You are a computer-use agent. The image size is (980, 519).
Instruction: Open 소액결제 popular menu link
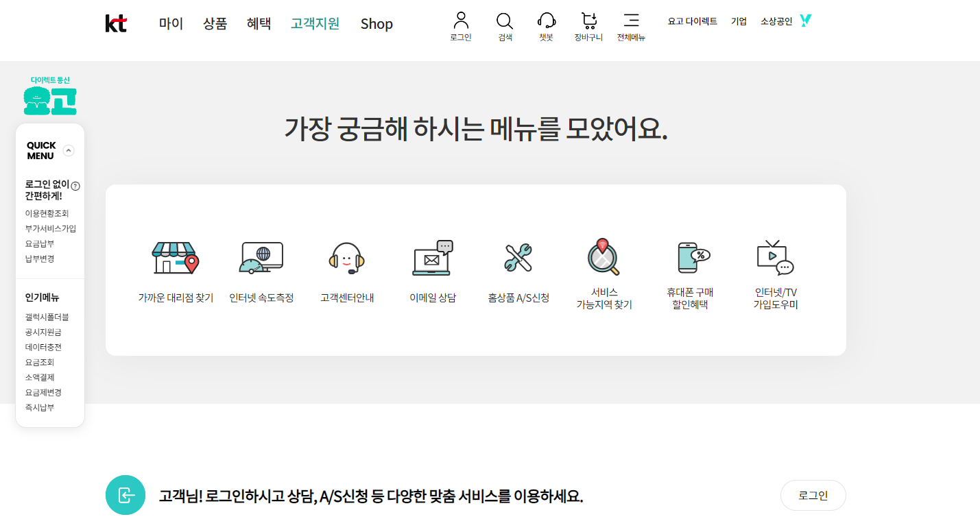(x=40, y=377)
